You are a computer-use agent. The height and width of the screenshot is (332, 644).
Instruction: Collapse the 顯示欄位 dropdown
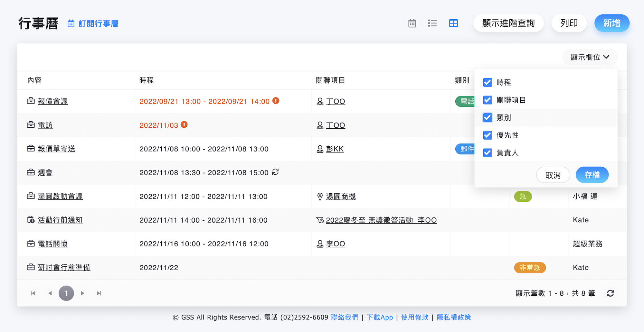click(590, 57)
